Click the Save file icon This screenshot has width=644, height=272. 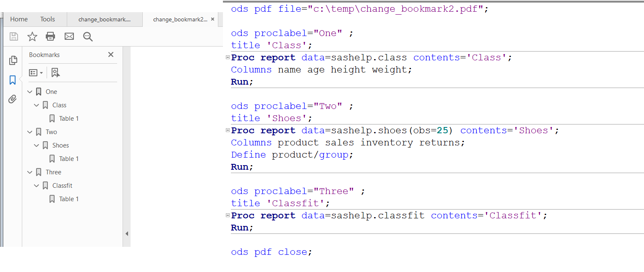click(13, 36)
